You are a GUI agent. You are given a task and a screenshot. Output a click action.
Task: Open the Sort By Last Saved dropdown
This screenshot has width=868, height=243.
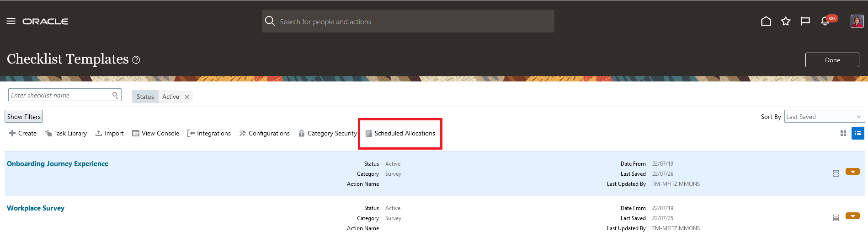coord(825,117)
